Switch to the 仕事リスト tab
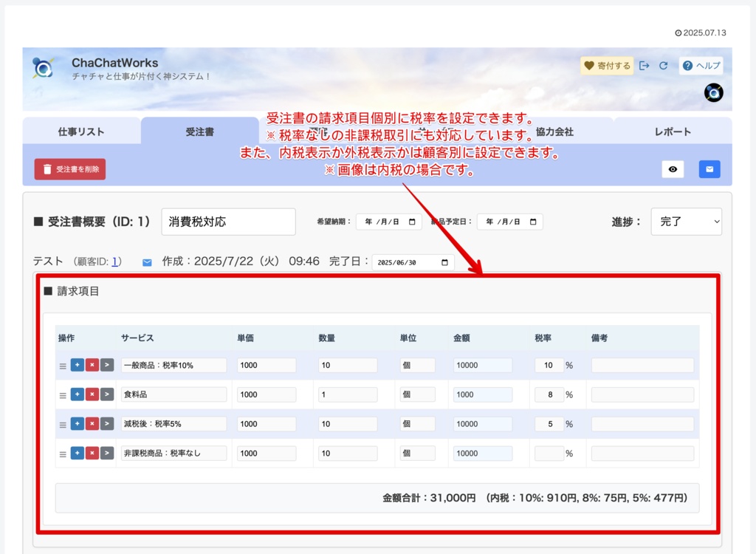Viewport: 756px width, 554px height. (x=81, y=131)
